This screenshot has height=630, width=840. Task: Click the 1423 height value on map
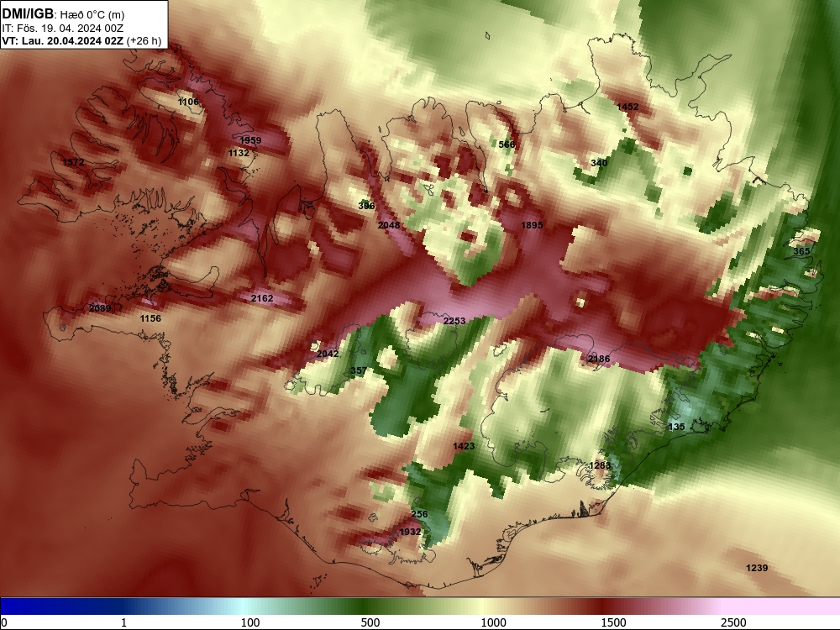464,446
